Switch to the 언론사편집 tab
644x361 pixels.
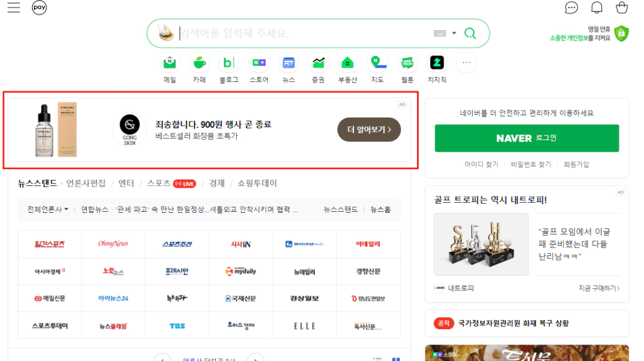(x=86, y=183)
